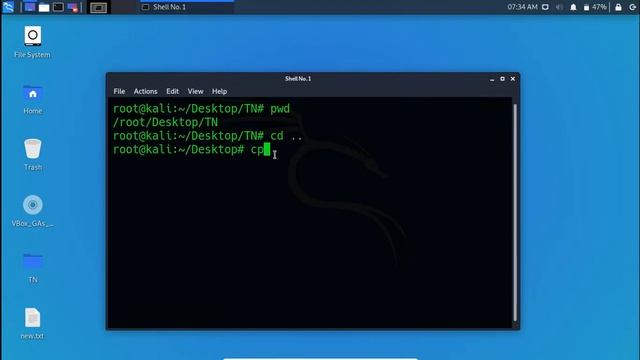This screenshot has width=640, height=360.
Task: Click the show desktop panel icon
Action: [30, 7]
